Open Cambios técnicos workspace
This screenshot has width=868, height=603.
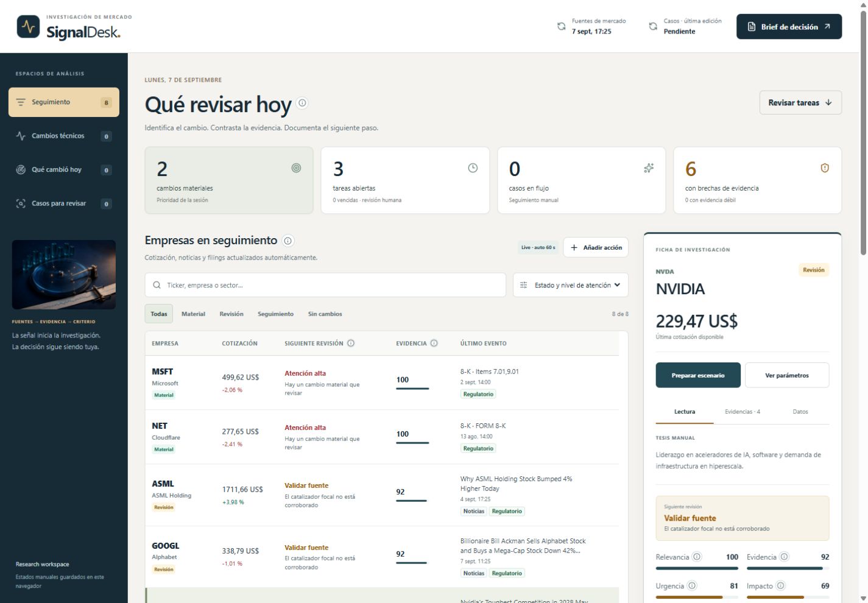click(x=64, y=136)
